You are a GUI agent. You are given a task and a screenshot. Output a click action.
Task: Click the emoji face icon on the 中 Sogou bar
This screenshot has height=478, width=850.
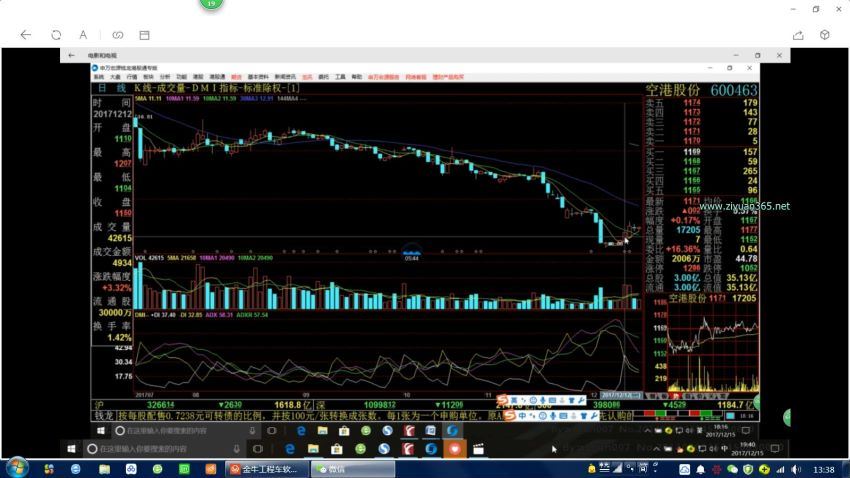[x=543, y=416]
